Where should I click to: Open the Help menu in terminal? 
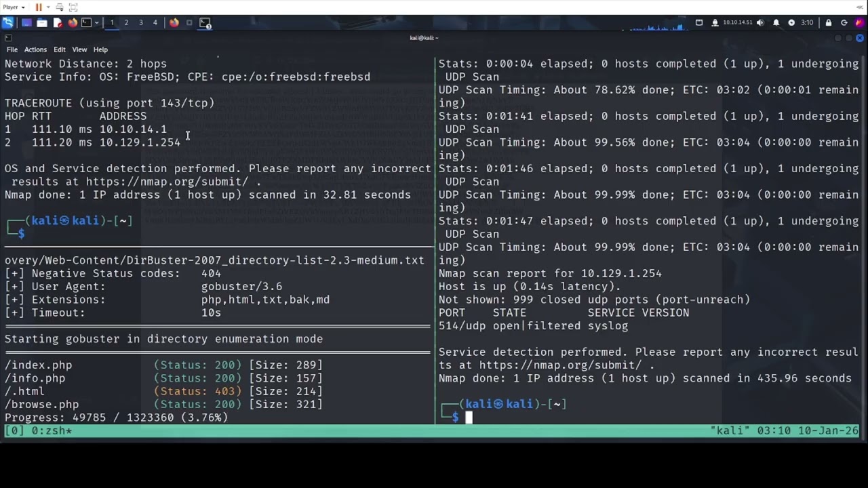coord(100,49)
